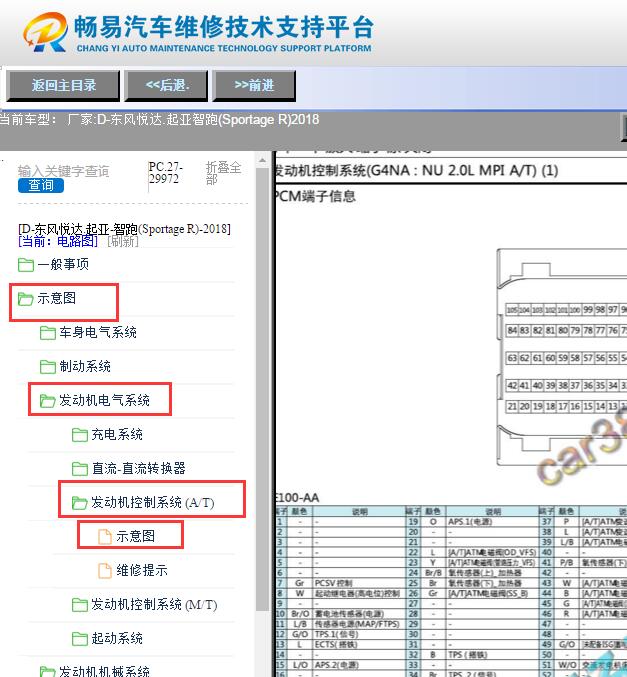Open the 发动机机械系统 folder icon
This screenshot has width=627, height=677.
48,671
